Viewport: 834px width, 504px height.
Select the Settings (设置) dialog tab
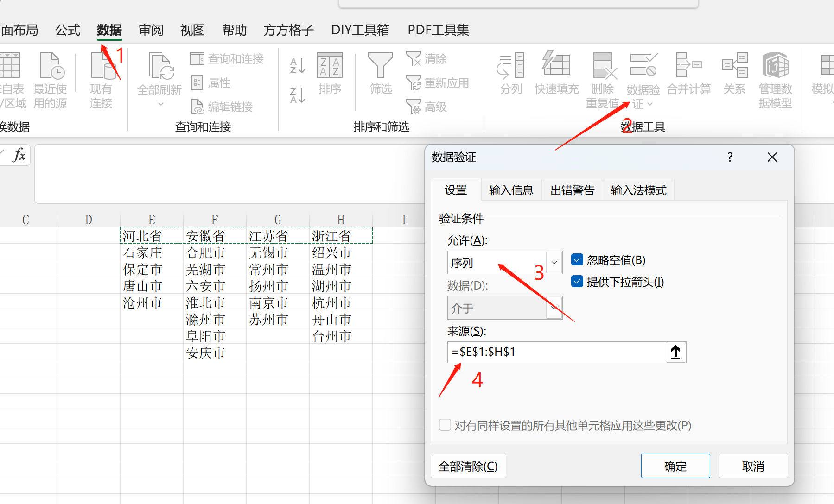coord(456,190)
